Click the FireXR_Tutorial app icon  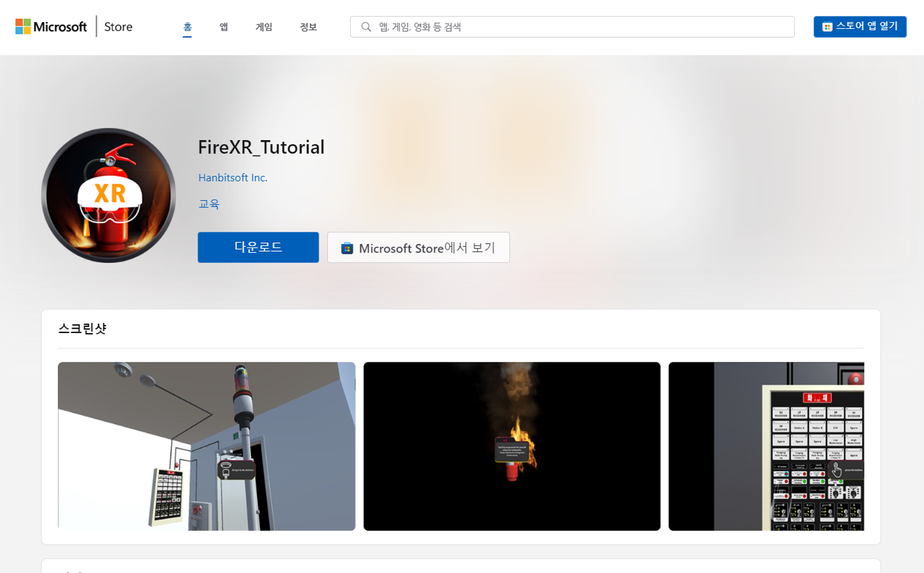point(108,195)
